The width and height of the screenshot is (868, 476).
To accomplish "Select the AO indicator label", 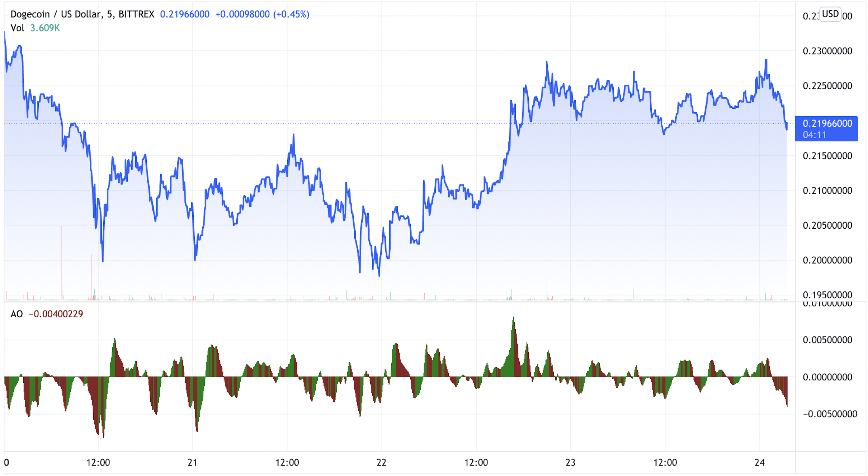I will tap(16, 314).
